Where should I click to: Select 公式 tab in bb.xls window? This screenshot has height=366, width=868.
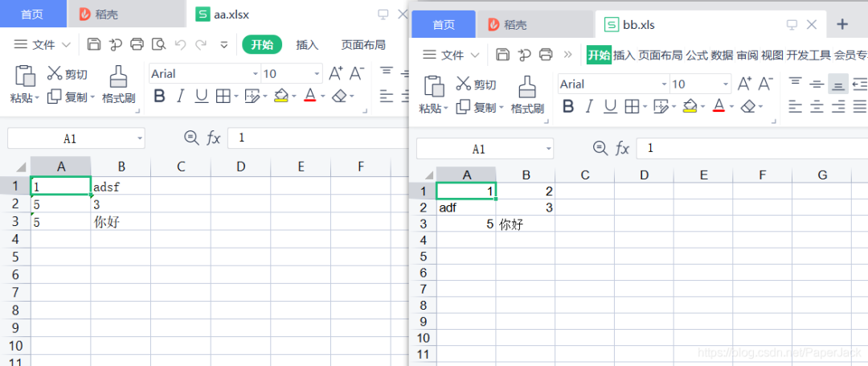(x=697, y=55)
